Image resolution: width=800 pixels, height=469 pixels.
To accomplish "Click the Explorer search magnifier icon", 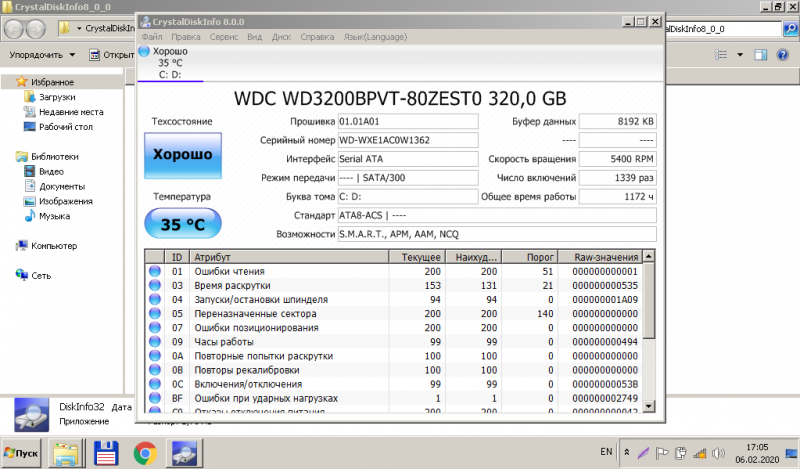I will click(x=790, y=29).
